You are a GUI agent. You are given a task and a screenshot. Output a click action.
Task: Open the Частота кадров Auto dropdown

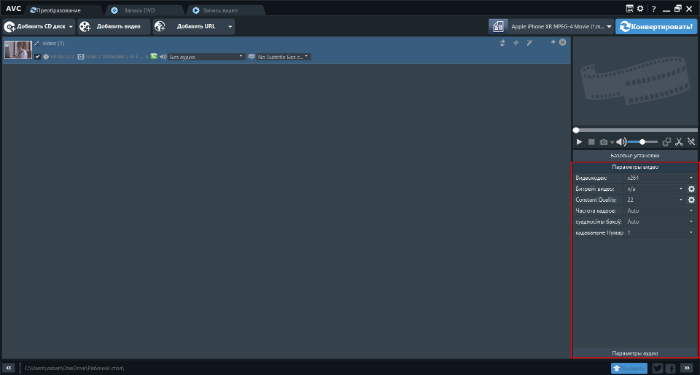660,211
